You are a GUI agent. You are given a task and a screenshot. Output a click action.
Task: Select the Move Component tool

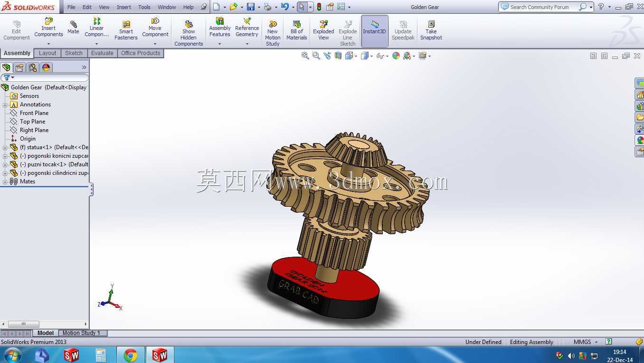(155, 28)
